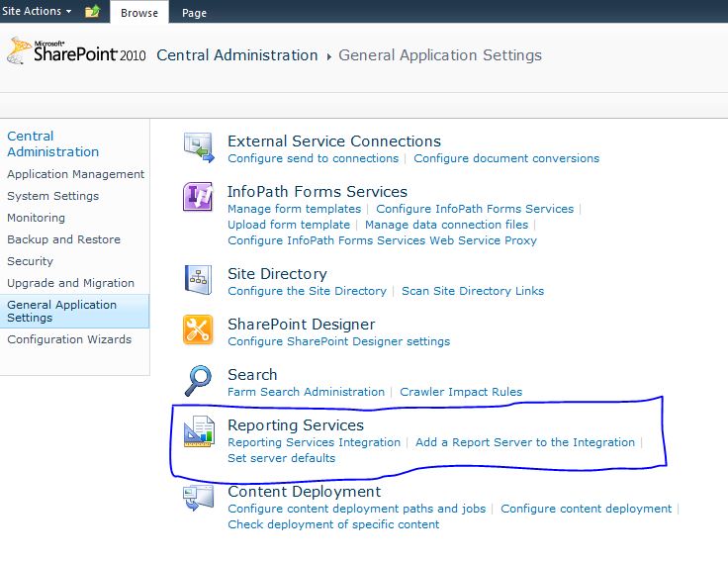Click the SharePoint 2010 logo
This screenshot has width=728, height=562.
tap(76, 51)
